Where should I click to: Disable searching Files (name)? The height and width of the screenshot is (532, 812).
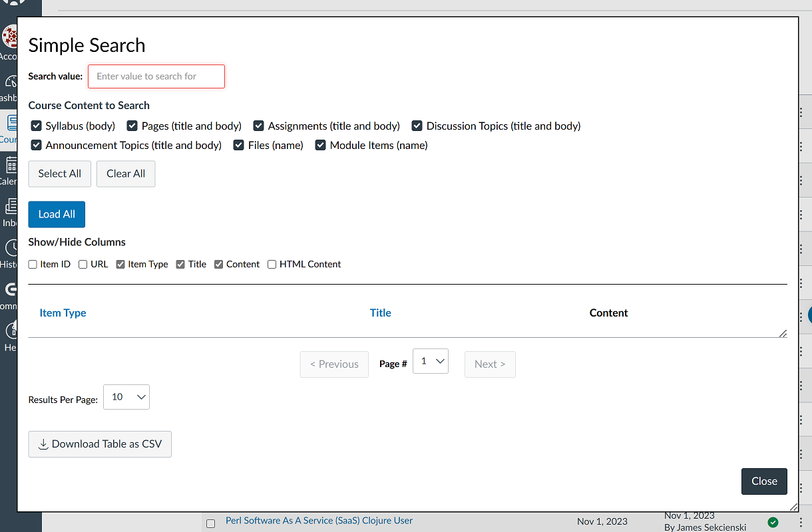pos(239,145)
